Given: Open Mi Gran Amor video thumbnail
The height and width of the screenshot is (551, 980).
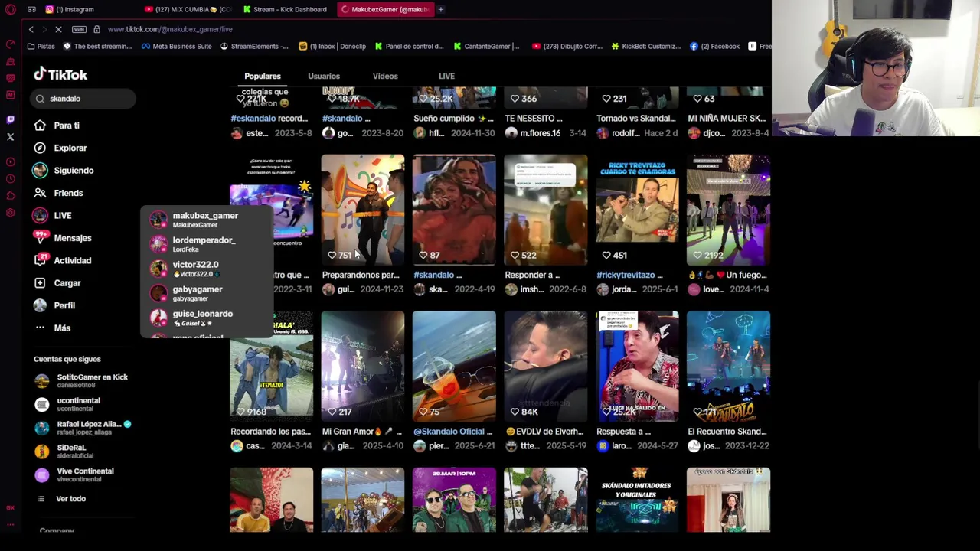Looking at the screenshot, I should (363, 367).
